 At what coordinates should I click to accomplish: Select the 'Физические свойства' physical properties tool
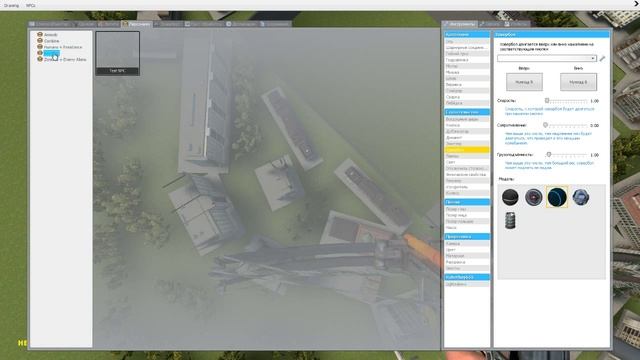(467, 174)
